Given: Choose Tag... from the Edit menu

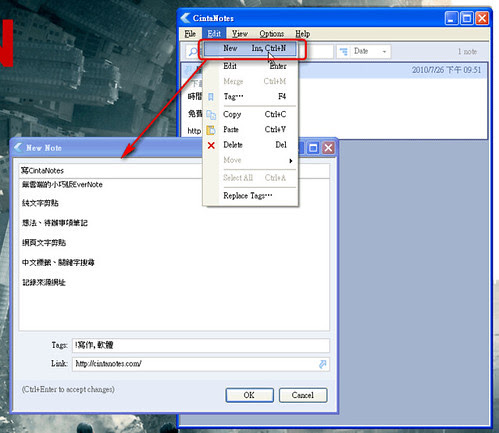Looking at the screenshot, I should 250,97.
